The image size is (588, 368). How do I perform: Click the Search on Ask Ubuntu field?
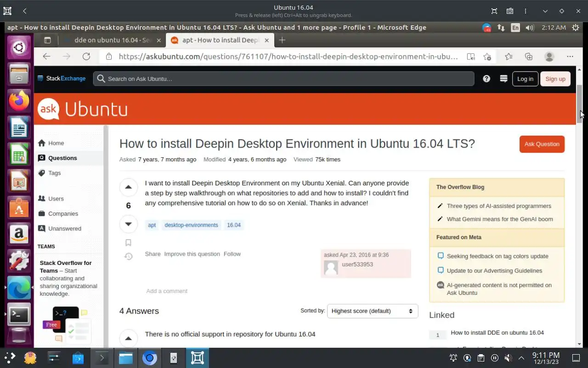coord(283,79)
